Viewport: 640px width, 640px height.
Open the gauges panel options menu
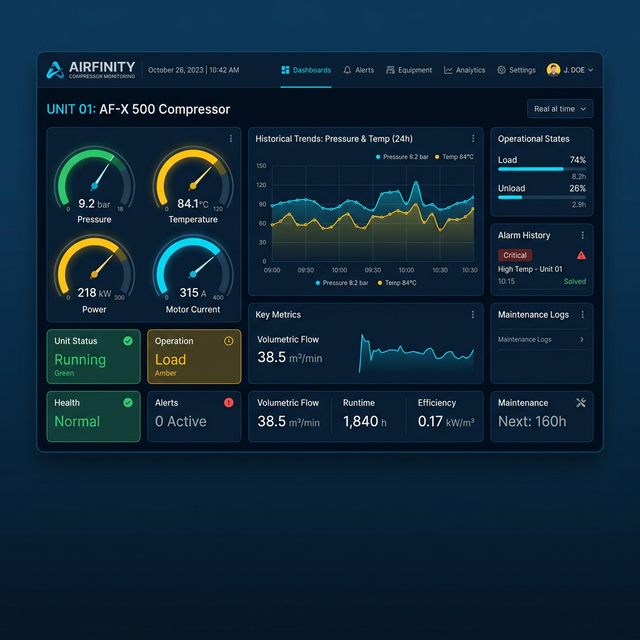click(231, 139)
